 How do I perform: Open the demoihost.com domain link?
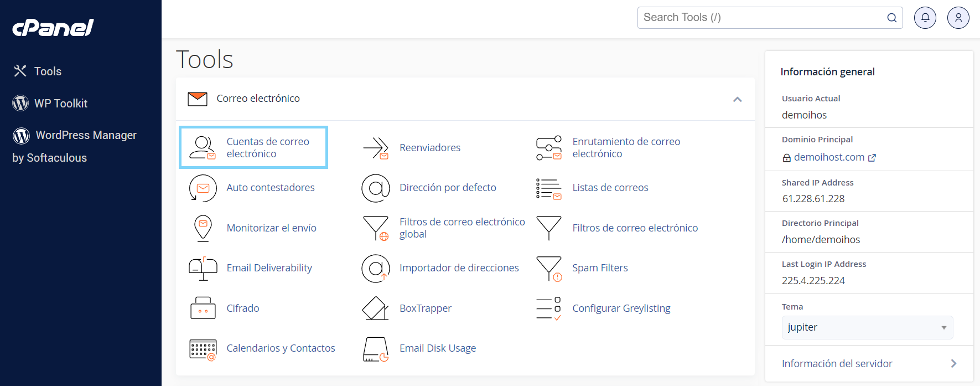click(828, 157)
